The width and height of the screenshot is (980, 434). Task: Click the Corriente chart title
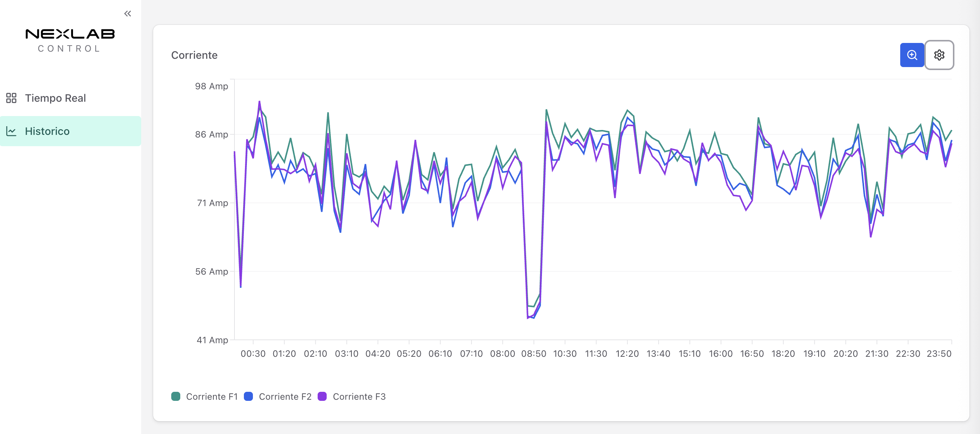tap(195, 55)
